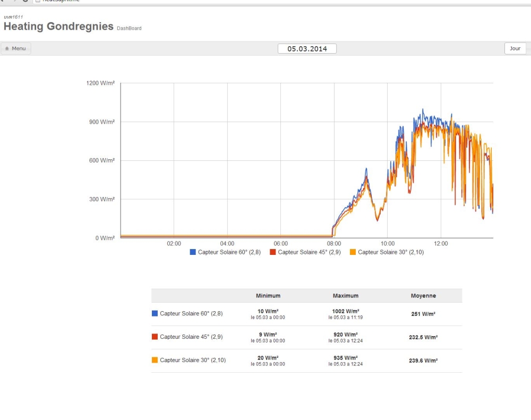
Task: Click the red Capteur Solaire 45° legend square
Action: [x=273, y=252]
